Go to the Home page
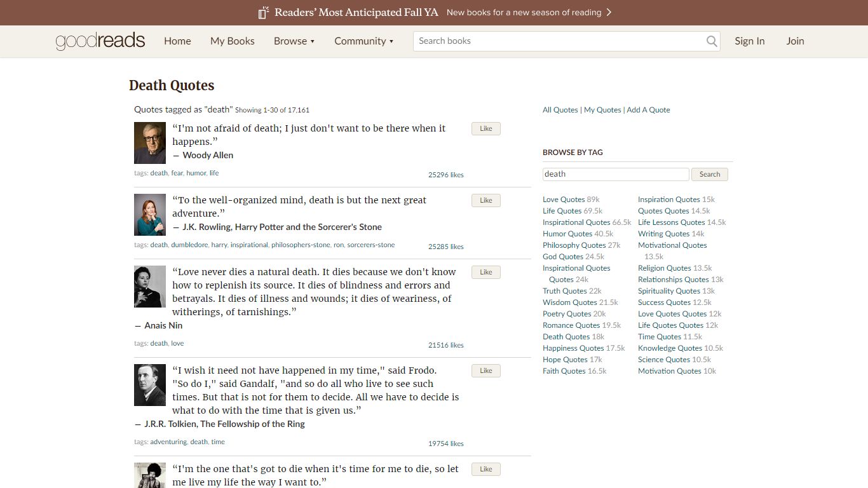 point(177,41)
